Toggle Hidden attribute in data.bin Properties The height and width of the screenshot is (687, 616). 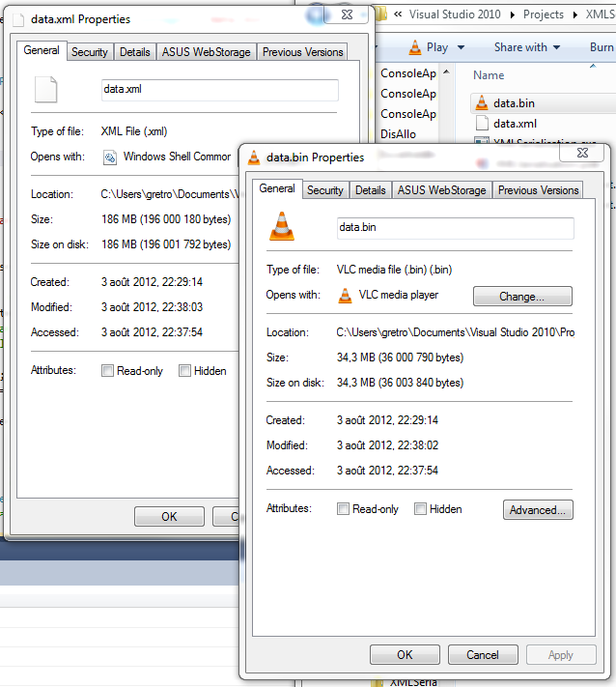420,509
